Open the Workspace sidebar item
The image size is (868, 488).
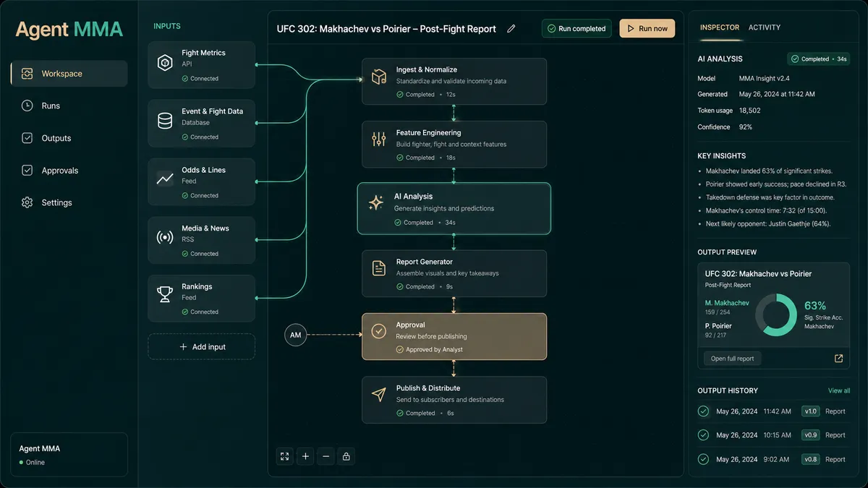(69, 74)
